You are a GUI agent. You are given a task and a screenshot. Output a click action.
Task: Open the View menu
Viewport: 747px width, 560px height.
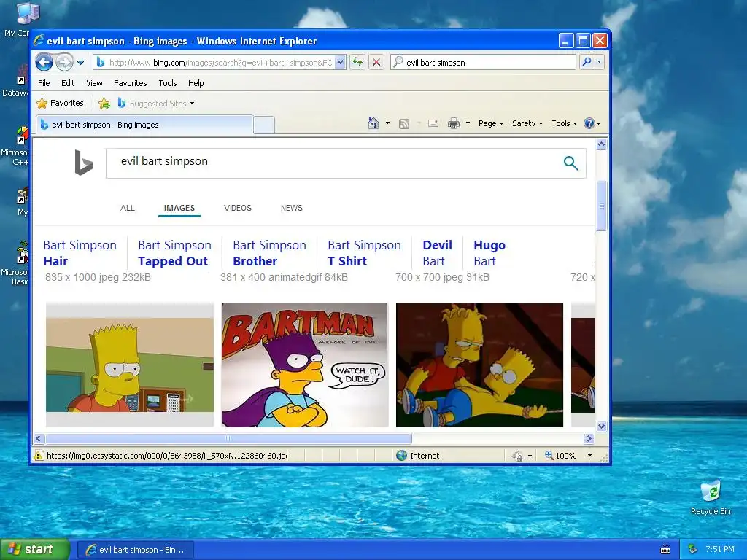click(94, 83)
